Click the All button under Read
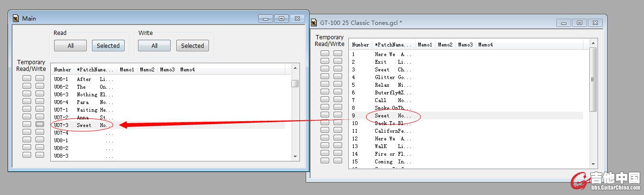644x195 pixels. tap(70, 46)
